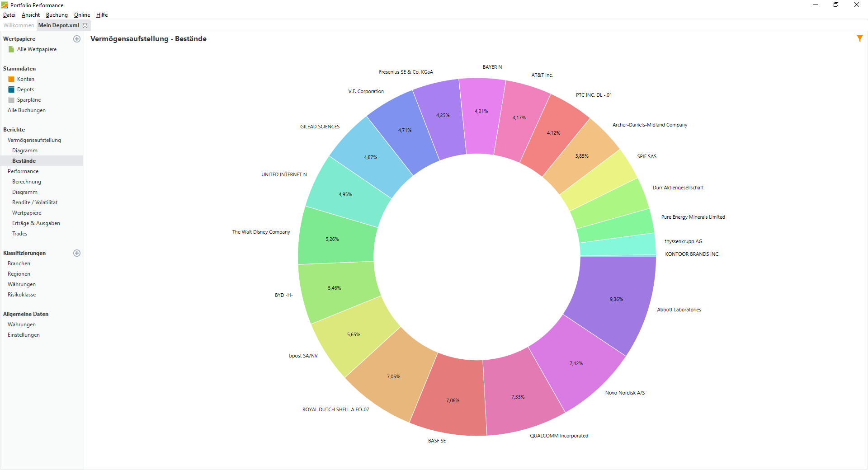868x470 pixels.
Task: Close the Mein Depot.xml tab
Action: (x=85, y=25)
